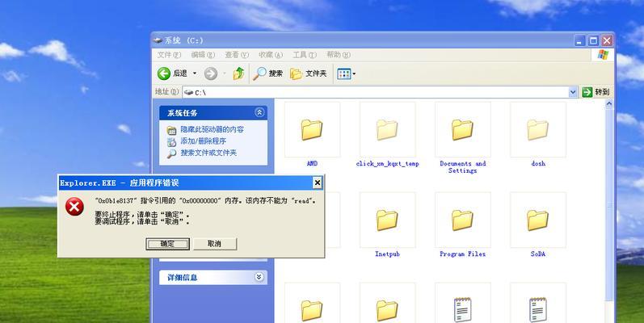Select the Program Files folder

click(x=462, y=219)
